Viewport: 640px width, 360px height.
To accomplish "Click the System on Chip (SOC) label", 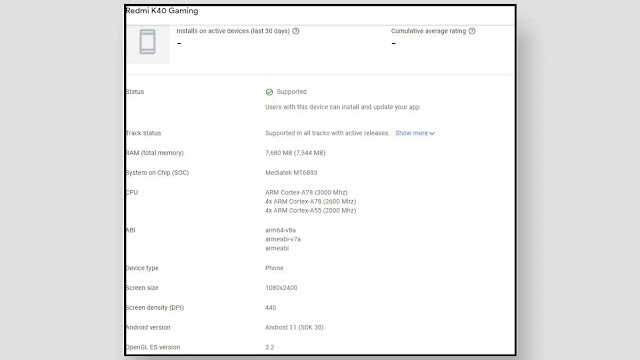I will (157, 173).
